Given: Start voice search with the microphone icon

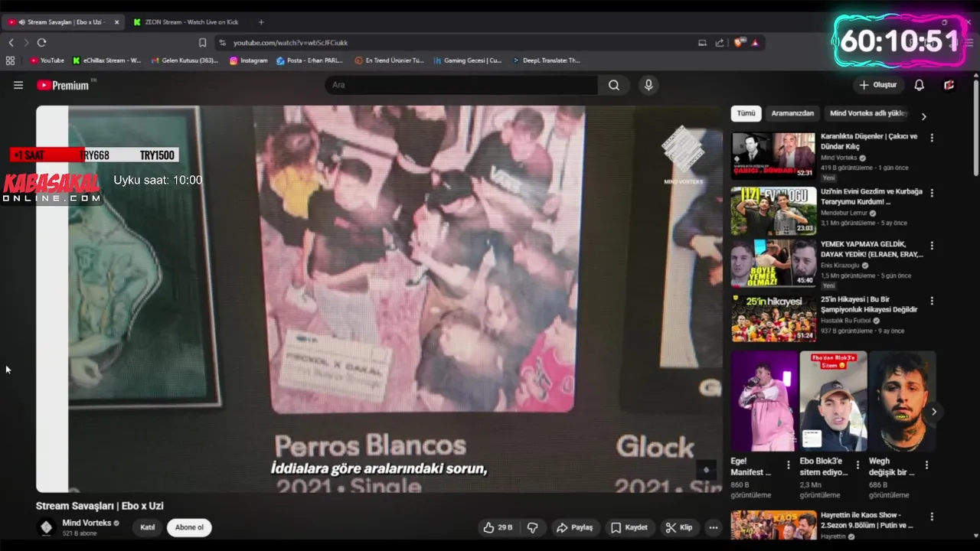Looking at the screenshot, I should pos(648,85).
